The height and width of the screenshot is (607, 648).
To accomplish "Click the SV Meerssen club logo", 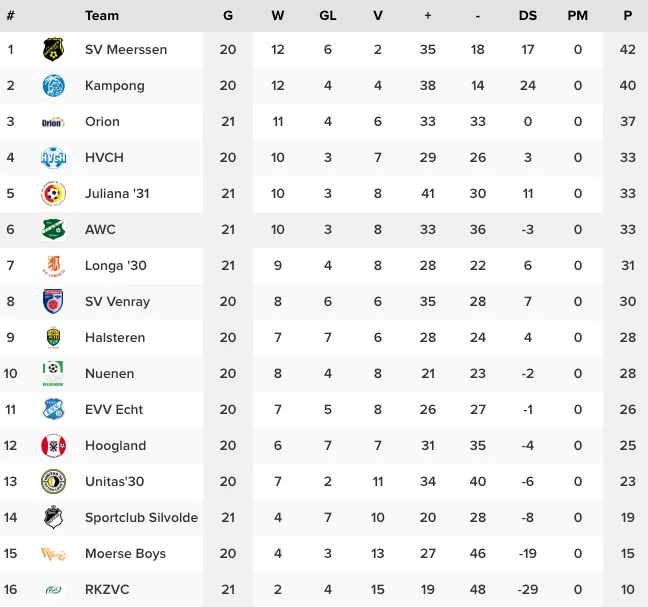I will [x=53, y=50].
